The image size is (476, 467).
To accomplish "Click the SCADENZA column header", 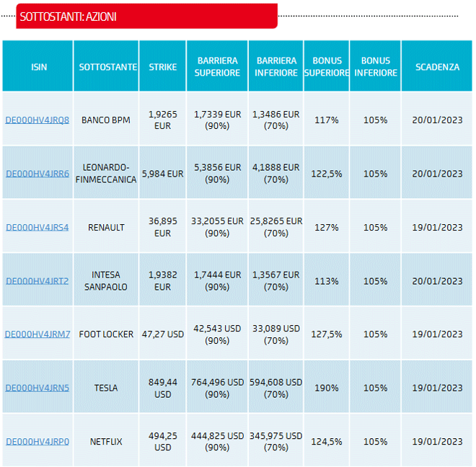I will click(437, 67).
